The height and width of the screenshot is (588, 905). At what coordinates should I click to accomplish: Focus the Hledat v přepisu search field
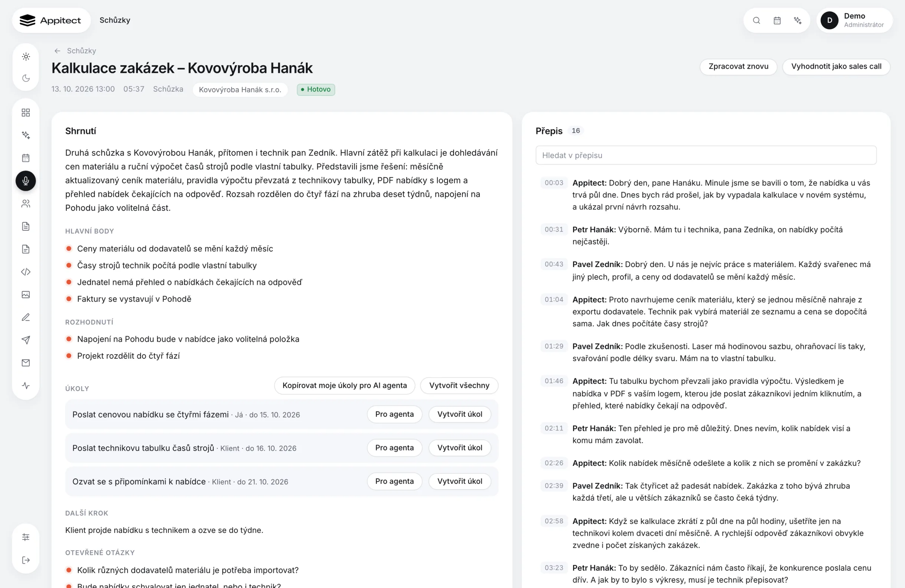706,155
